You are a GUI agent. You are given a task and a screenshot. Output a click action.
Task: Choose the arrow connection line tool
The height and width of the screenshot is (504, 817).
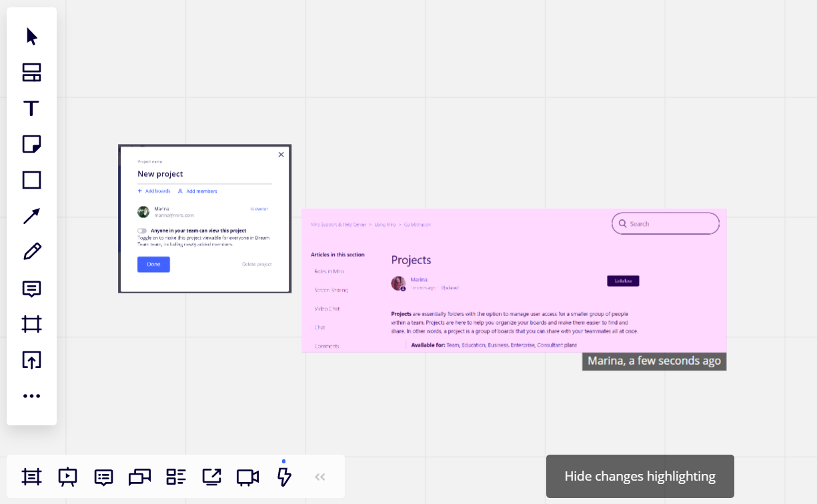pos(31,216)
